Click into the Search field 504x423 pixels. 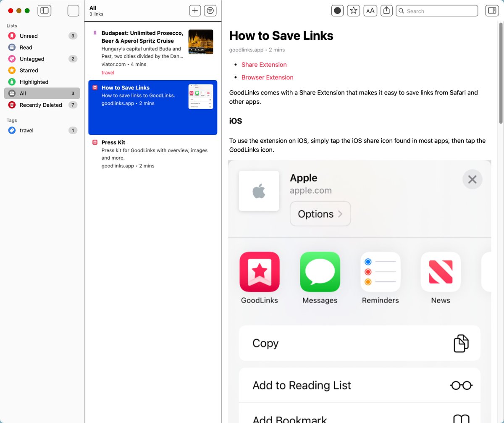point(437,11)
